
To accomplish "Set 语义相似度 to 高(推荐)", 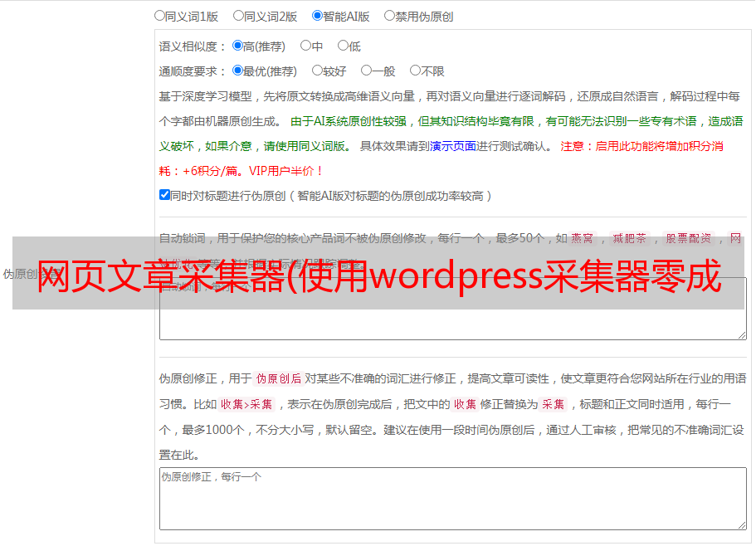I will point(237,46).
